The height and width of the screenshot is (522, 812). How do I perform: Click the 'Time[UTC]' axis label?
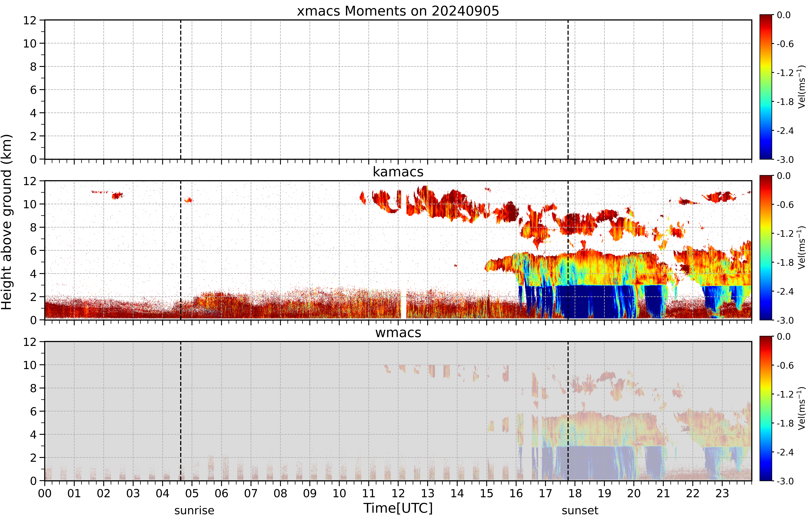(x=398, y=508)
